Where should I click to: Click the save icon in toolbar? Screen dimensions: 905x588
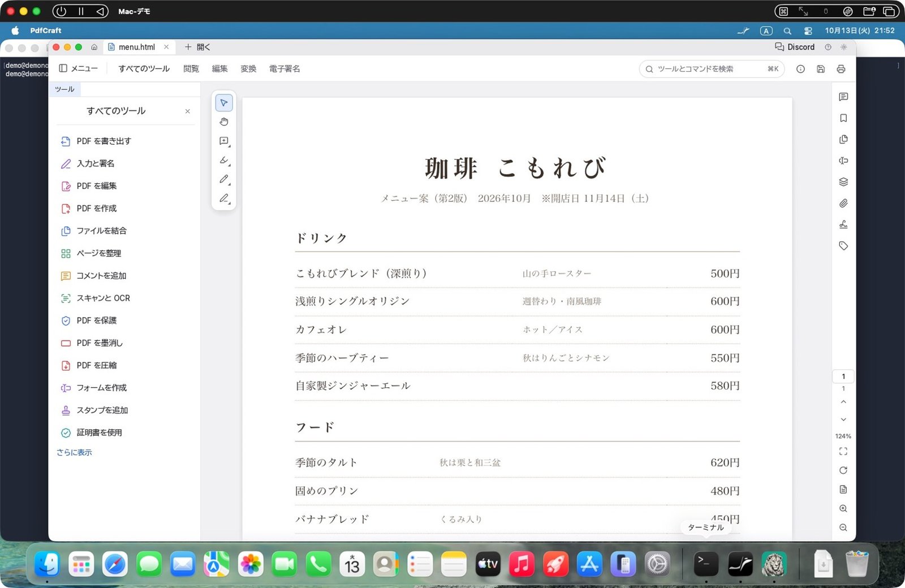(821, 69)
